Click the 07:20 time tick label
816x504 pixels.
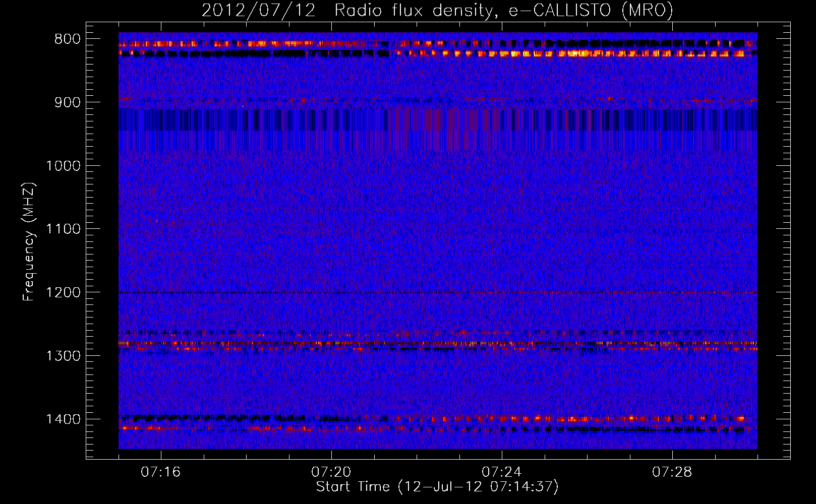coord(331,472)
